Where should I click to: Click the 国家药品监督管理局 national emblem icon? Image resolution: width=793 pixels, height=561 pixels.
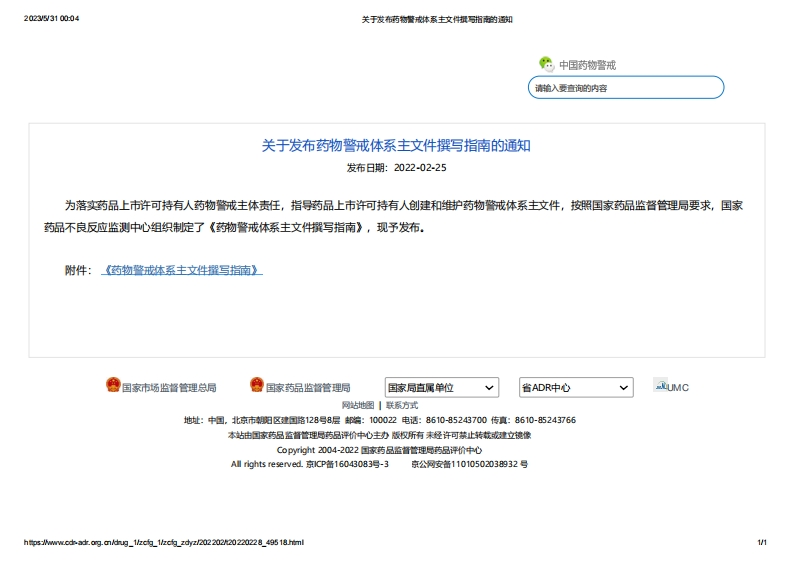coord(257,386)
